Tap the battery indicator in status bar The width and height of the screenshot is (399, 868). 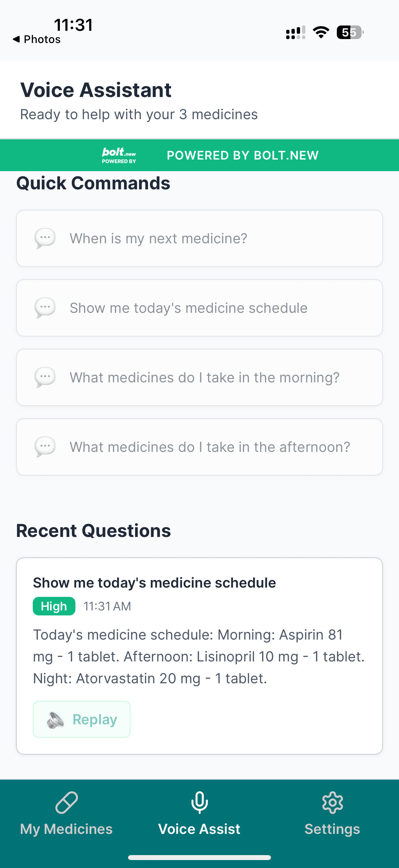pos(350,33)
